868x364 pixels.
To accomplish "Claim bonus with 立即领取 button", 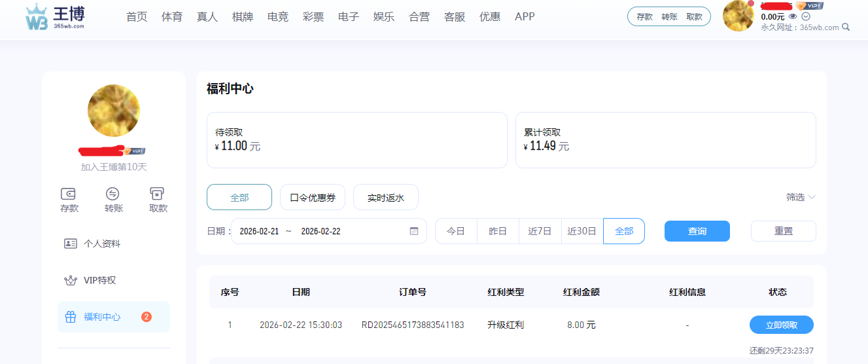I will coord(781,325).
